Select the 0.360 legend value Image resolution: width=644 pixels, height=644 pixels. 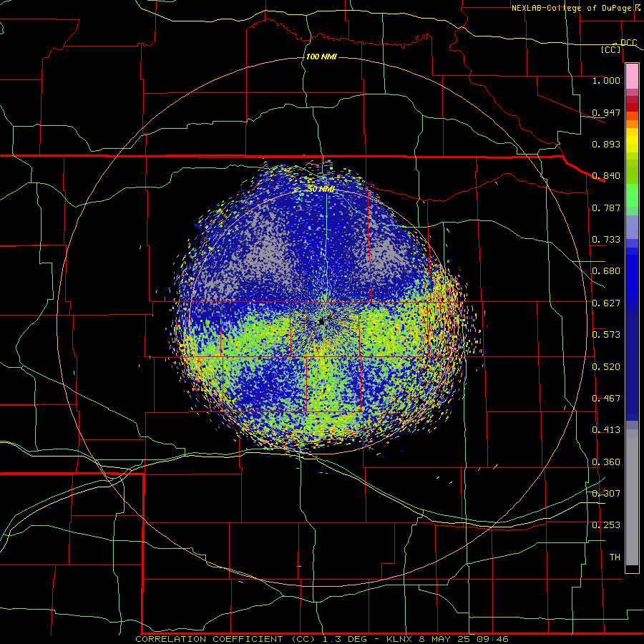coord(606,462)
